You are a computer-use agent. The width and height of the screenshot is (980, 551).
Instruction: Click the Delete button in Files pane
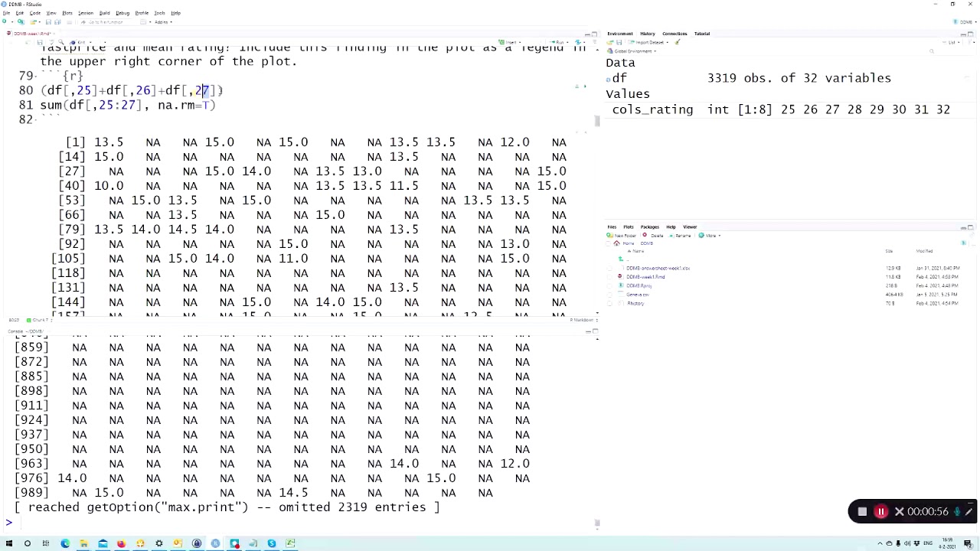click(x=654, y=236)
